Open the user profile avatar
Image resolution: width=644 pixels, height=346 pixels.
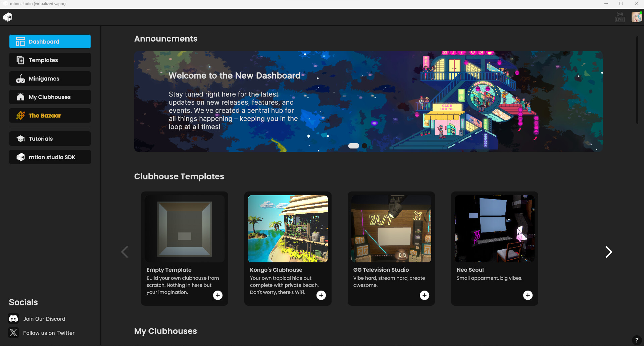636,17
